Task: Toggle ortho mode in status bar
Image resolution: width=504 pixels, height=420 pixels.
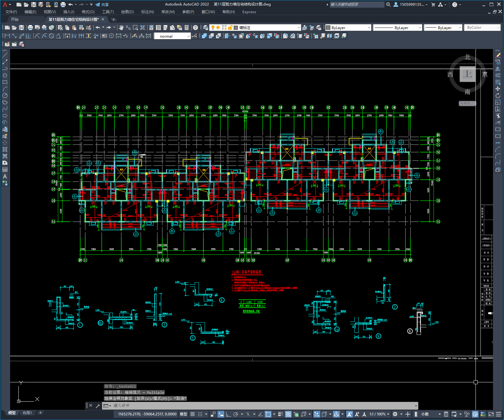Action: pos(228,414)
